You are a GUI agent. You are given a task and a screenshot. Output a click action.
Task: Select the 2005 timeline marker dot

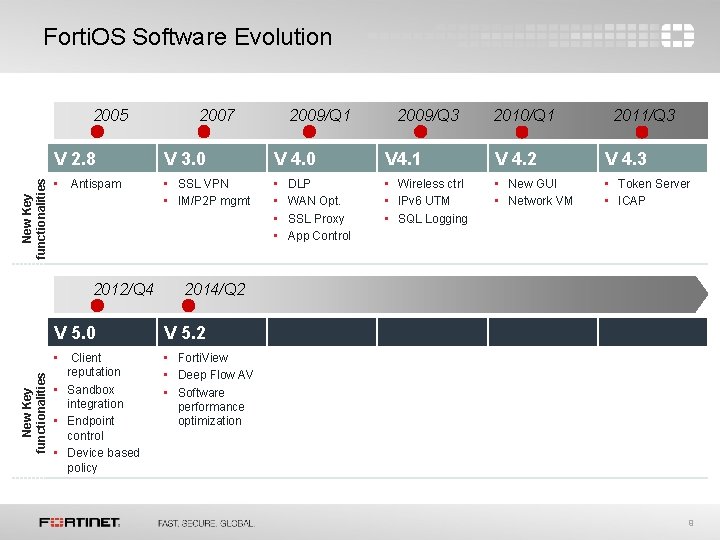click(x=97, y=132)
